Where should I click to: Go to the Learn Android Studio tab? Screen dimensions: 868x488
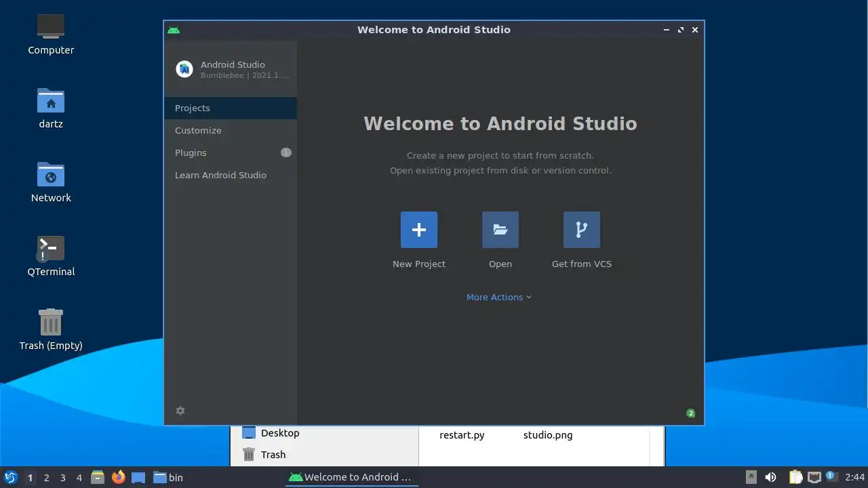coord(231,175)
